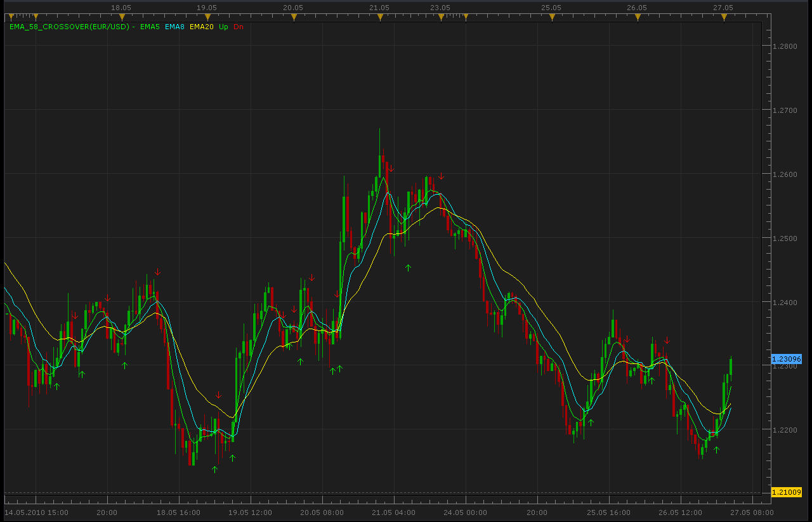Screen dimensions: 812x522
Task: Click the blue 1.23096 current price tag
Action: click(787, 359)
